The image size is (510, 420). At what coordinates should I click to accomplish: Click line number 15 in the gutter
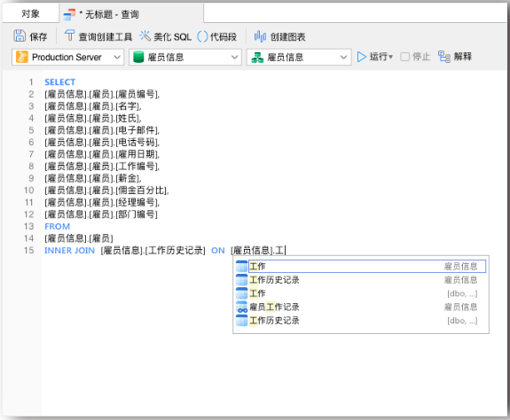[x=29, y=251]
